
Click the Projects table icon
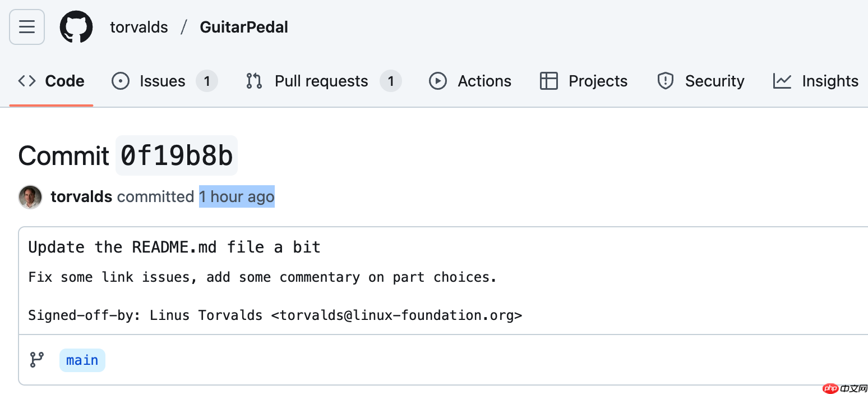[548, 81]
